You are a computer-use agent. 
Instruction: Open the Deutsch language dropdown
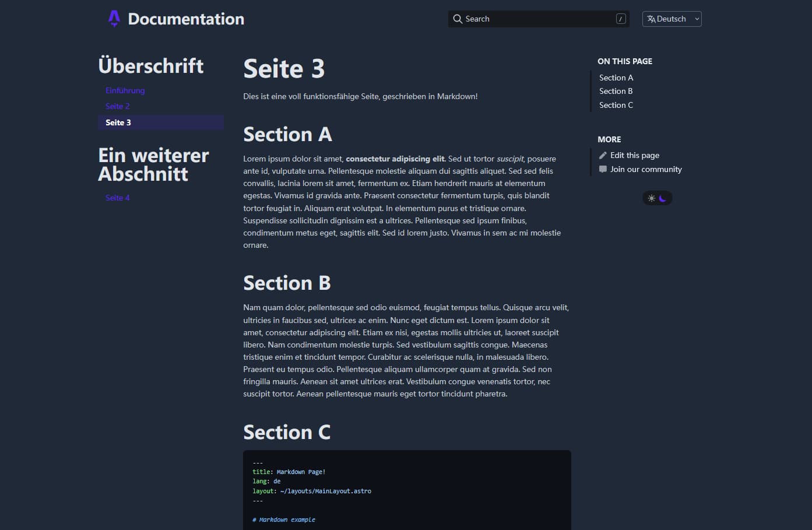672,19
